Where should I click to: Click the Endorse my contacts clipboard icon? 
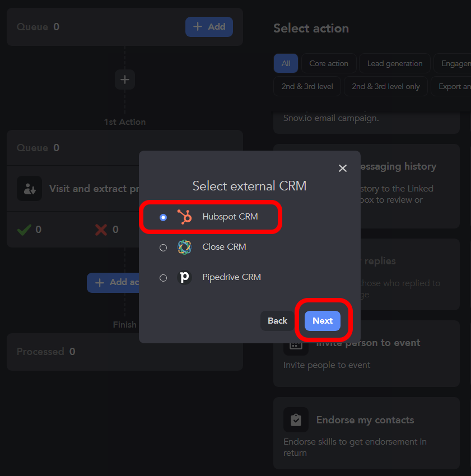pyautogui.click(x=296, y=420)
